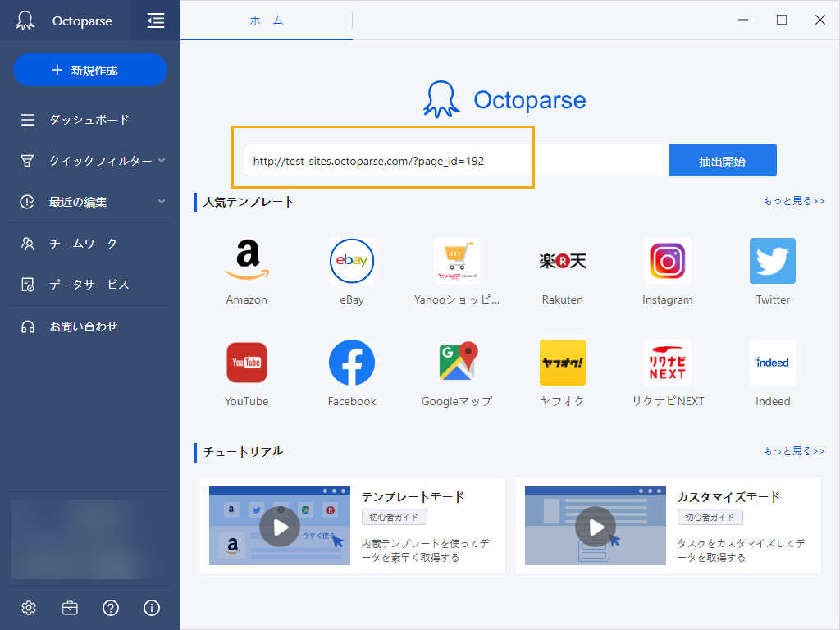The width and height of the screenshot is (840, 630).
Task: Click the Octoparse octopus logo in sidebar
Action: pyautogui.click(x=25, y=21)
